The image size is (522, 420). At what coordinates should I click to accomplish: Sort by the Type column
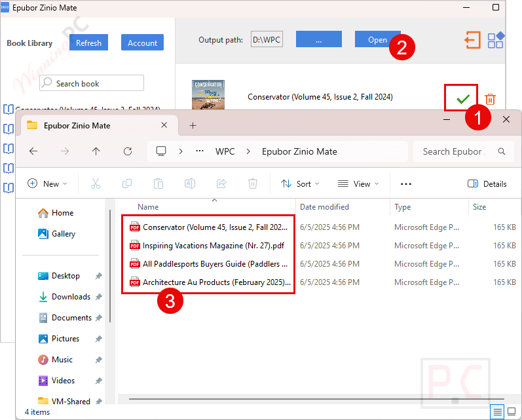coord(403,207)
